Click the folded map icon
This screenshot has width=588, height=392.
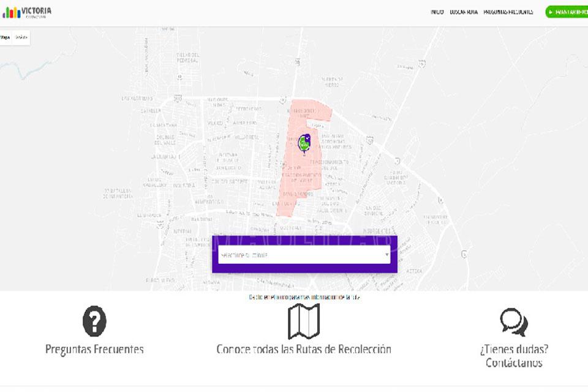(x=304, y=321)
